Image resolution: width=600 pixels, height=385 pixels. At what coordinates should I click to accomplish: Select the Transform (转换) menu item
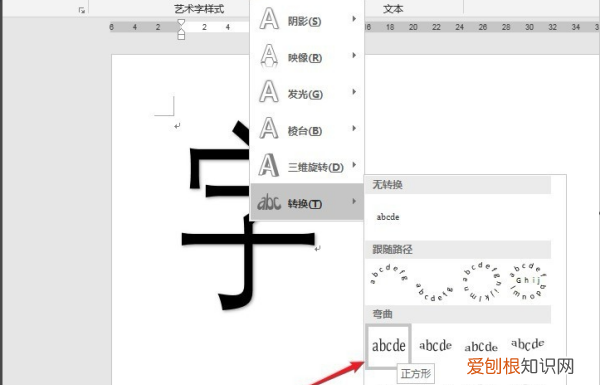(307, 202)
